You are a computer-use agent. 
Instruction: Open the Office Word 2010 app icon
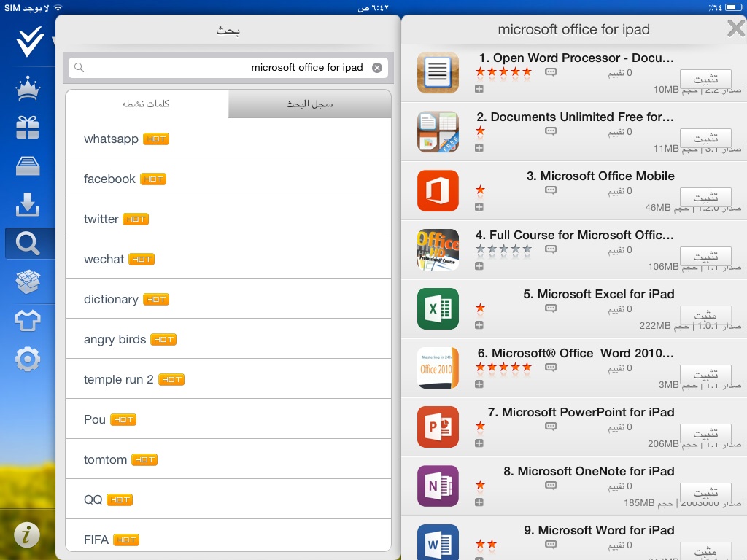(x=438, y=367)
